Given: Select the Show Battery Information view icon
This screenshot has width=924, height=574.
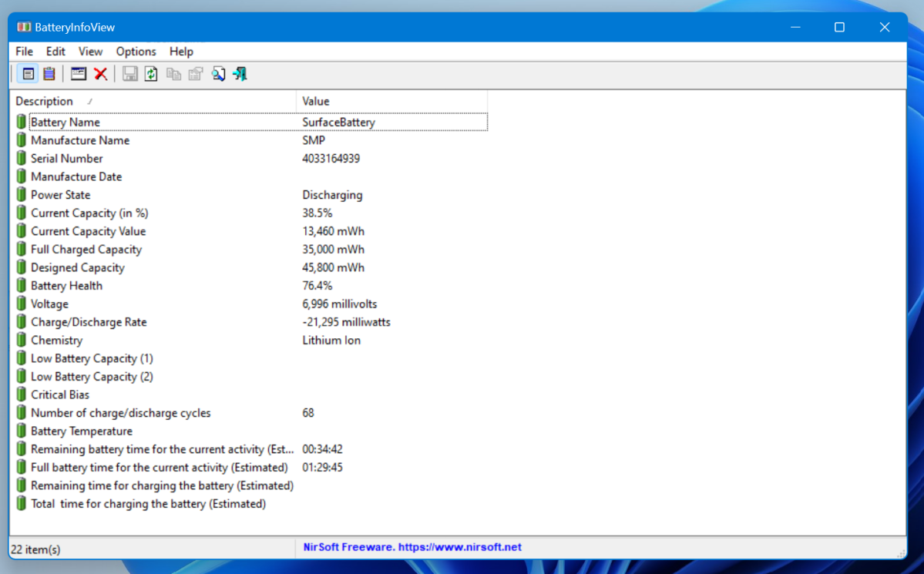Looking at the screenshot, I should [x=29, y=74].
